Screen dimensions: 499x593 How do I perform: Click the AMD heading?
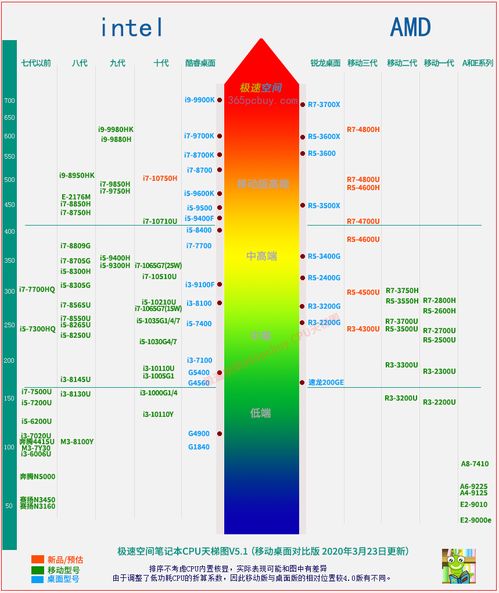click(410, 27)
